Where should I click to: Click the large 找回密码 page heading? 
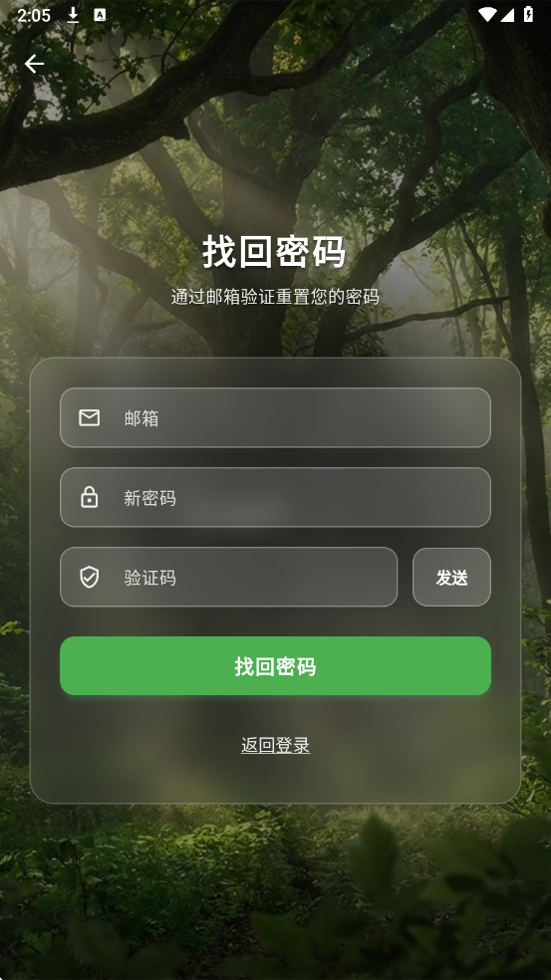click(x=275, y=253)
